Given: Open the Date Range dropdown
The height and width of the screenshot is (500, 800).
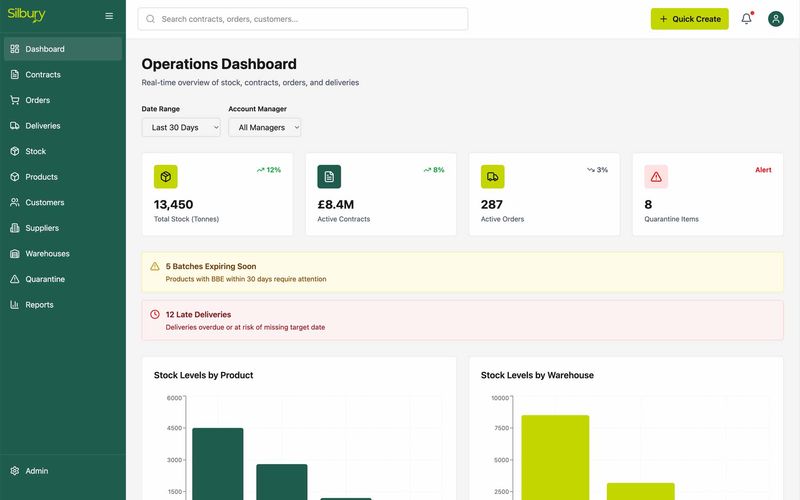Looking at the screenshot, I should [181, 128].
